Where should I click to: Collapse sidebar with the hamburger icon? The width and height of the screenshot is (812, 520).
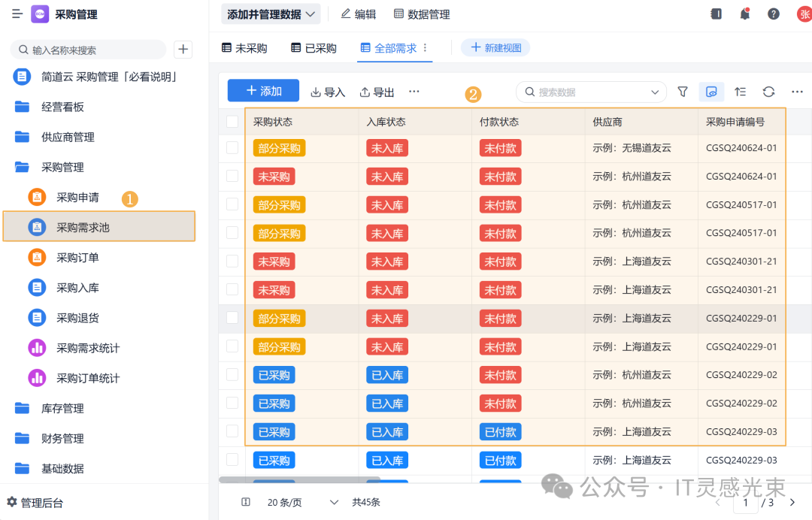(17, 14)
